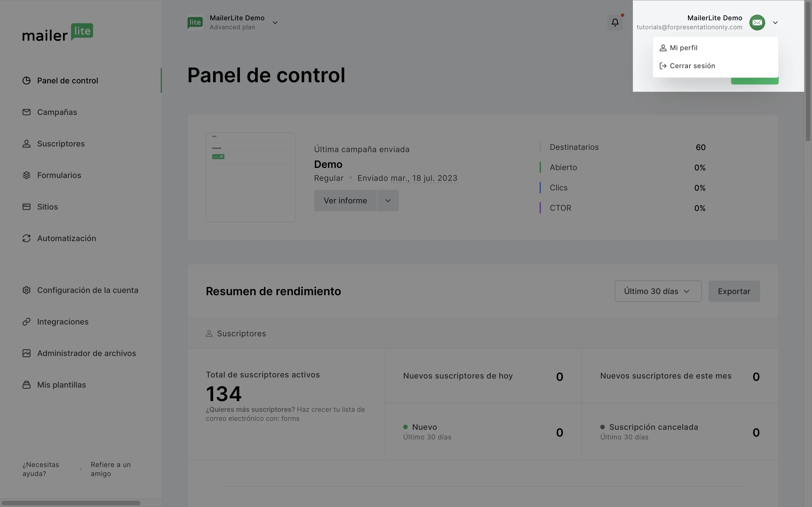The height and width of the screenshot is (507, 812).
Task: Open the Último 30 días dropdown
Action: [x=658, y=291]
